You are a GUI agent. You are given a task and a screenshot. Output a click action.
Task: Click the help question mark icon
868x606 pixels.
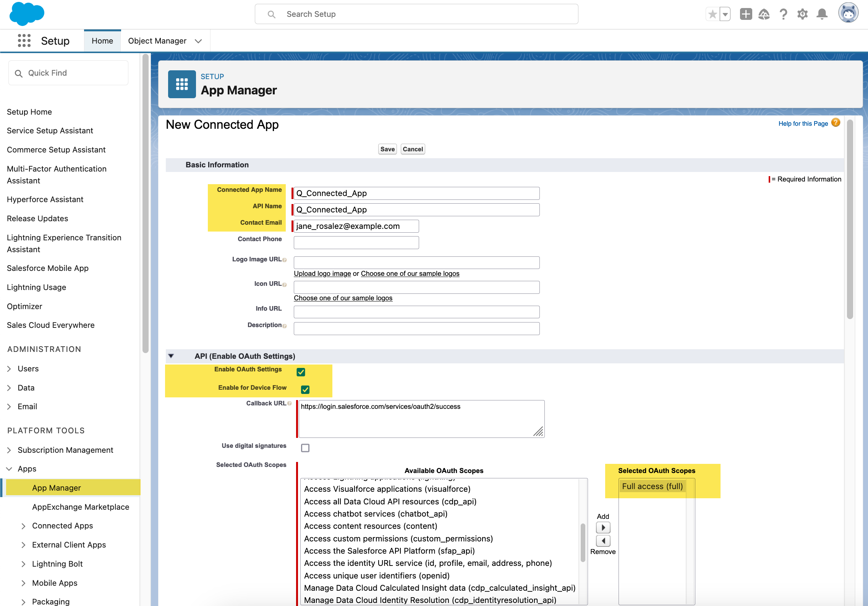point(783,14)
